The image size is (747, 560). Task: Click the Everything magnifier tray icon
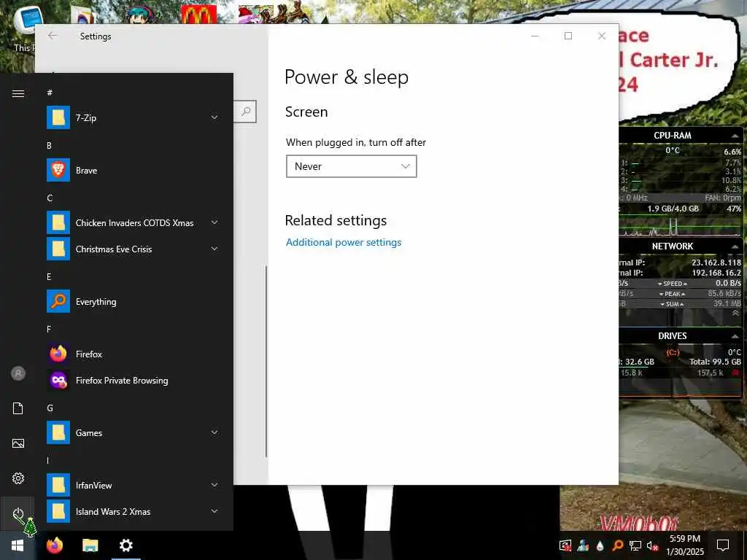pos(618,545)
